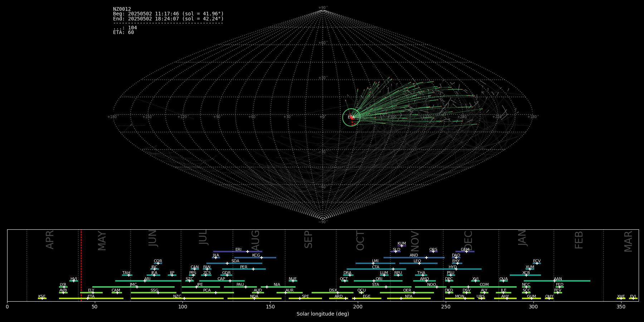Click the NOV month label

415,241
